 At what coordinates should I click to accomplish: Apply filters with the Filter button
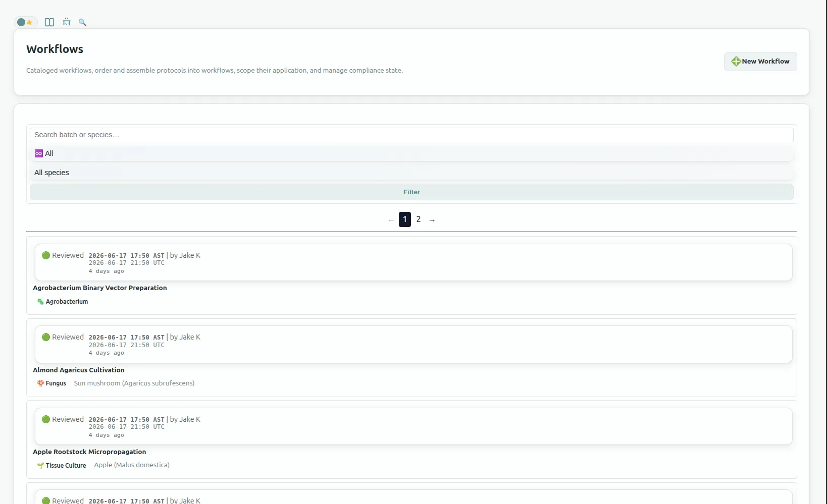[411, 192]
